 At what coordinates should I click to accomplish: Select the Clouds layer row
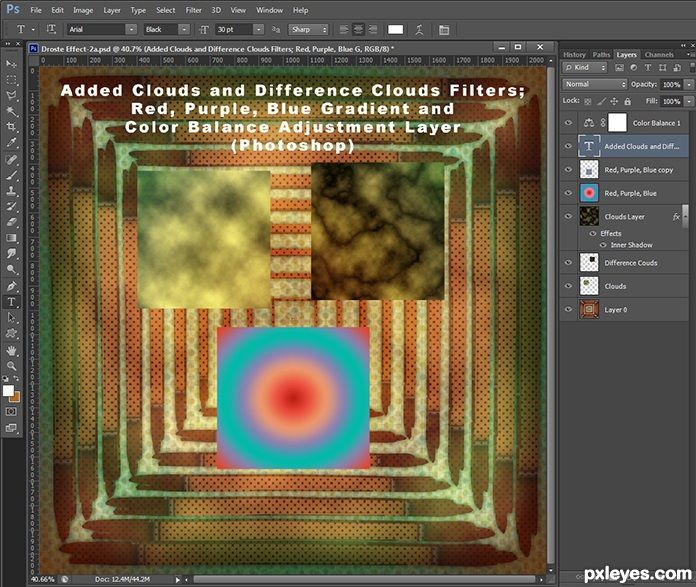point(625,286)
